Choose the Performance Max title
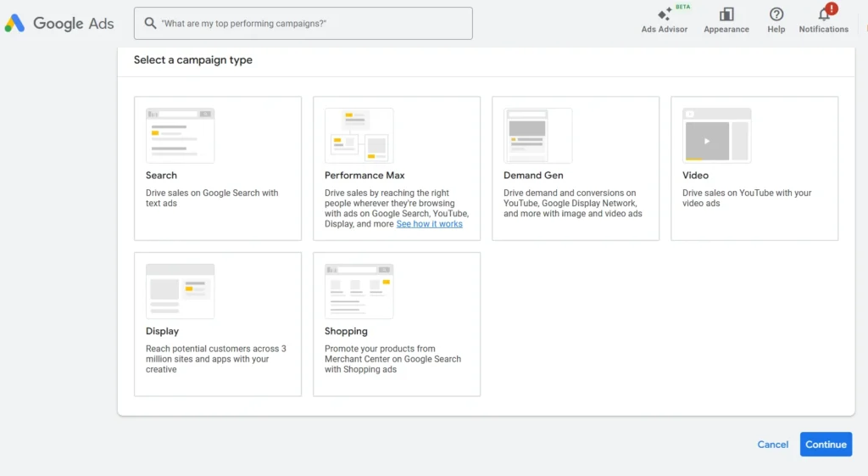Viewport: 868px width, 476px height. click(x=364, y=175)
